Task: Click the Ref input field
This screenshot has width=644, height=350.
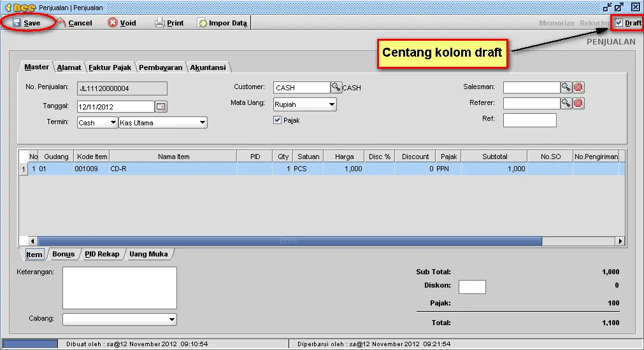Action: pos(530,120)
